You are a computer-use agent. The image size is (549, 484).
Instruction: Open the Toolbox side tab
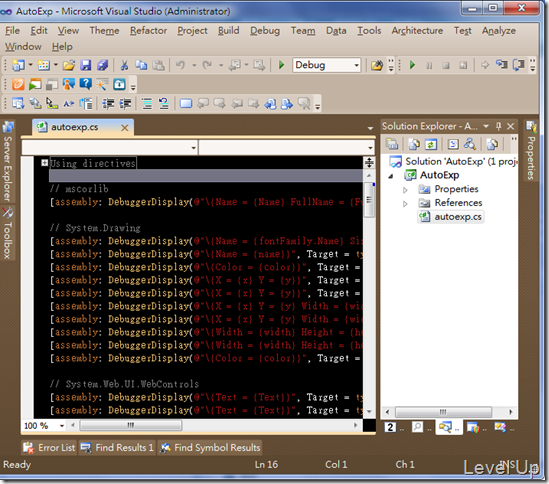[x=8, y=233]
